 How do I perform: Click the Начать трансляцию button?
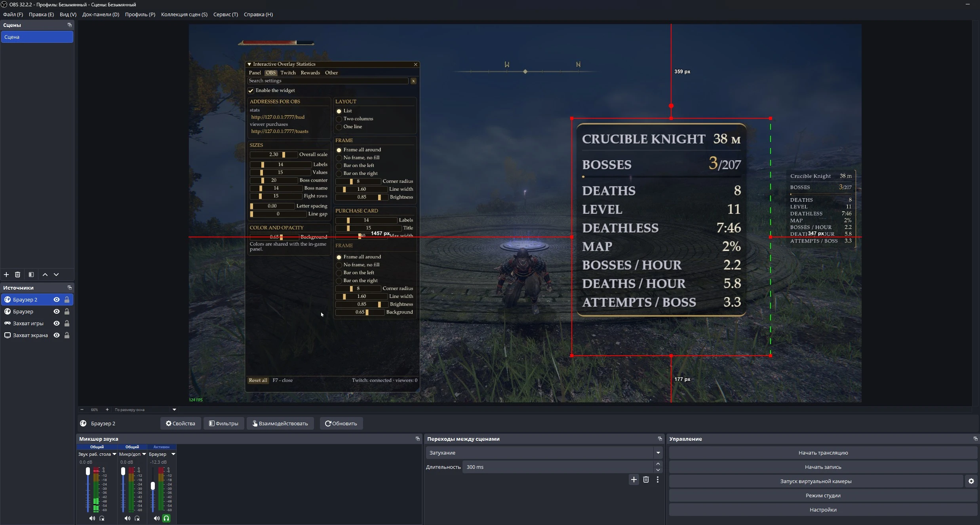coord(823,453)
